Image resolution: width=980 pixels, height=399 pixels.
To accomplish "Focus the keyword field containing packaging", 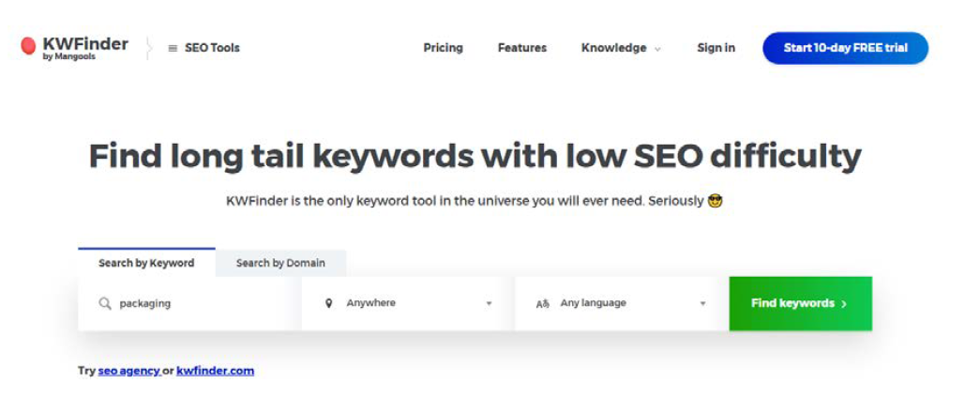I will pos(190,303).
